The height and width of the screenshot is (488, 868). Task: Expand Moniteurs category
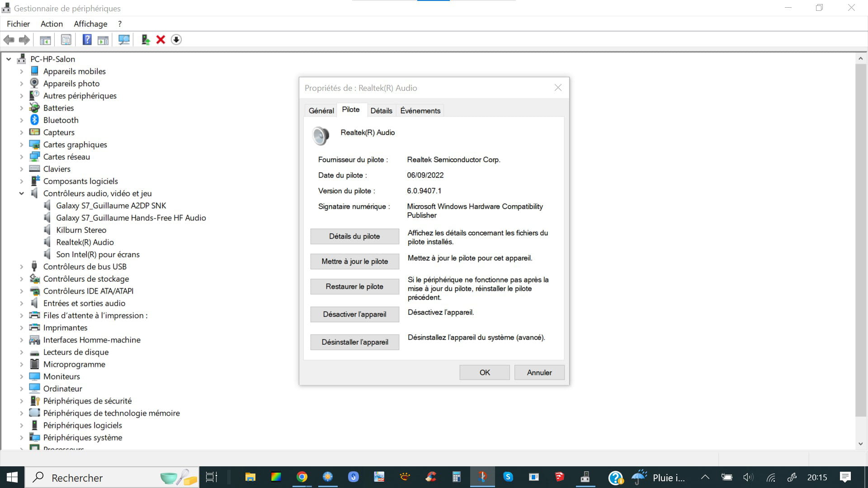click(x=21, y=376)
